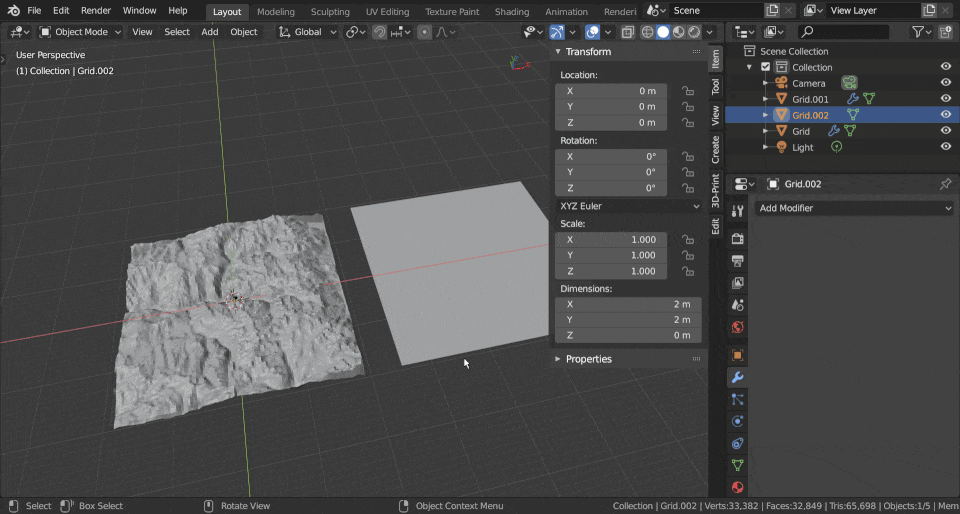Open the 3D-Print sidebar tab
The height and width of the screenshot is (514, 960).
click(715, 190)
